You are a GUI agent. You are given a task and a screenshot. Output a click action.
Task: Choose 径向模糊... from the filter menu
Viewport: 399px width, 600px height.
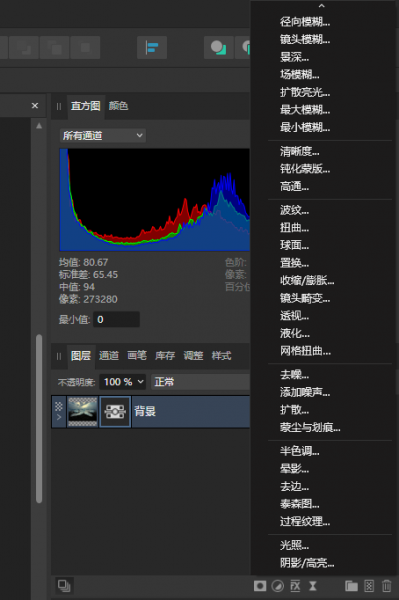(x=305, y=22)
